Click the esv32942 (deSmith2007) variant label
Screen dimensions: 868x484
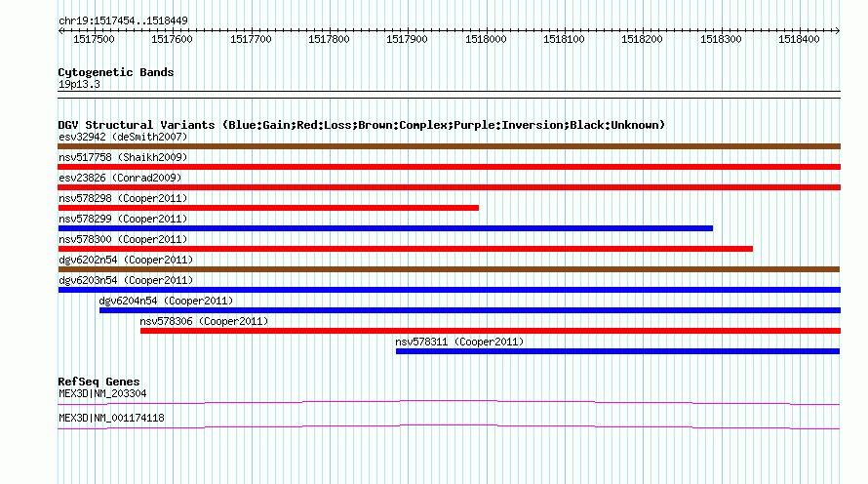click(x=123, y=137)
